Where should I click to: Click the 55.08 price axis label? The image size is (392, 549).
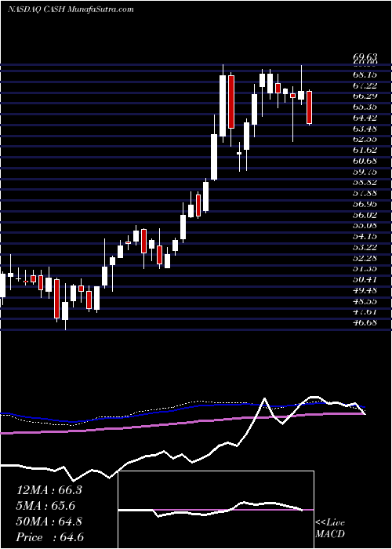[x=364, y=226]
